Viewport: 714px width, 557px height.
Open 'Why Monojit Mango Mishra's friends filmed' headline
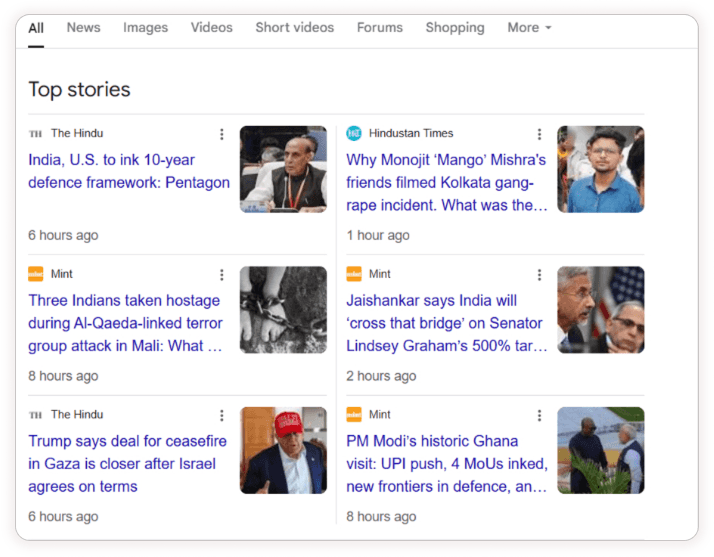(x=447, y=183)
